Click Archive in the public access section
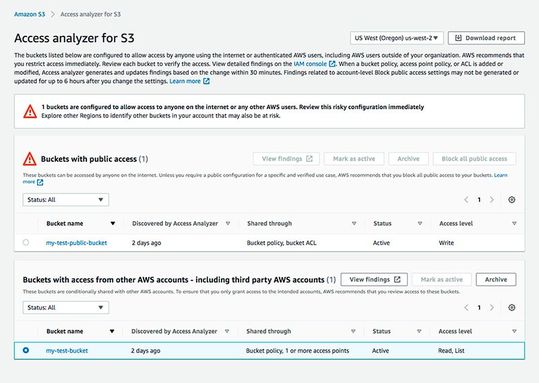The image size is (539, 383). click(x=408, y=159)
